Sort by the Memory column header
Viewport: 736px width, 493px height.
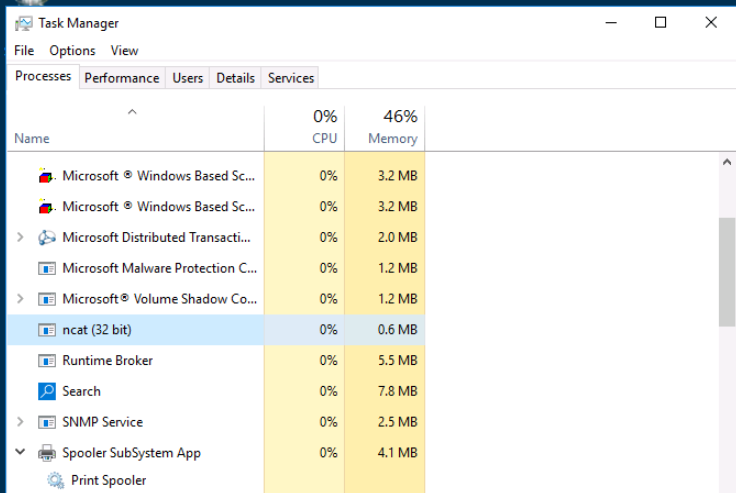pyautogui.click(x=385, y=128)
